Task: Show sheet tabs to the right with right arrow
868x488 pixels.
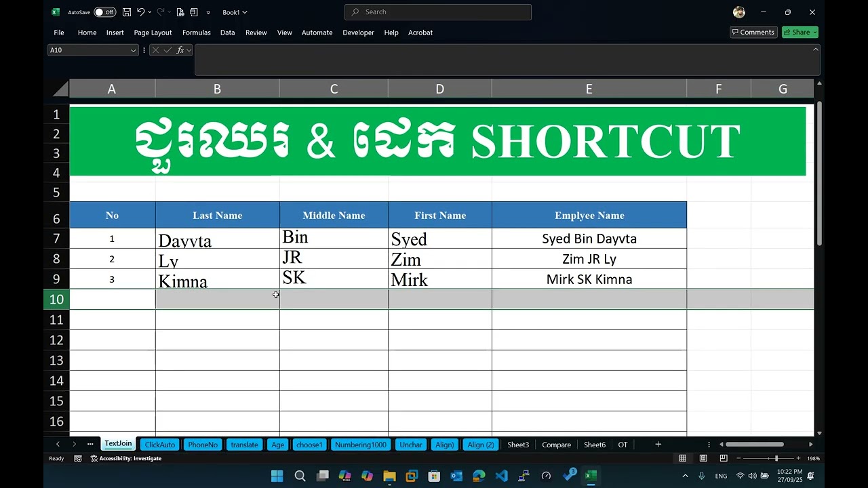Action: coord(74,444)
